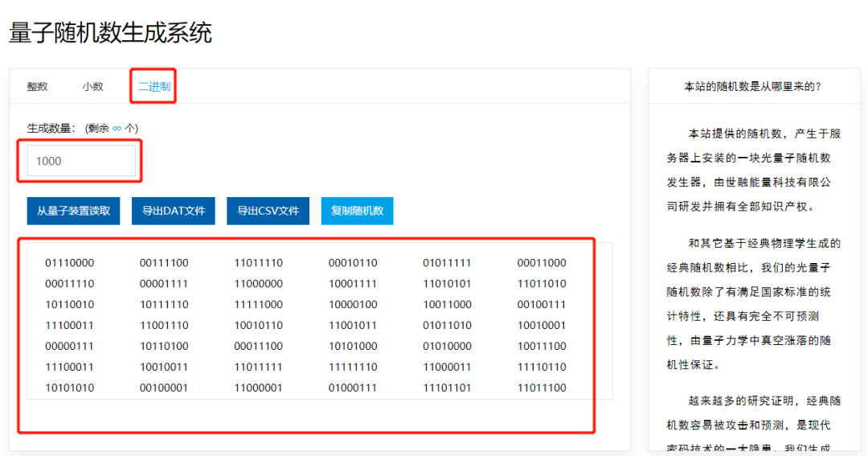Click the 量子随机数生成系统 page title
Screen dimensions: 868x456
(x=110, y=33)
